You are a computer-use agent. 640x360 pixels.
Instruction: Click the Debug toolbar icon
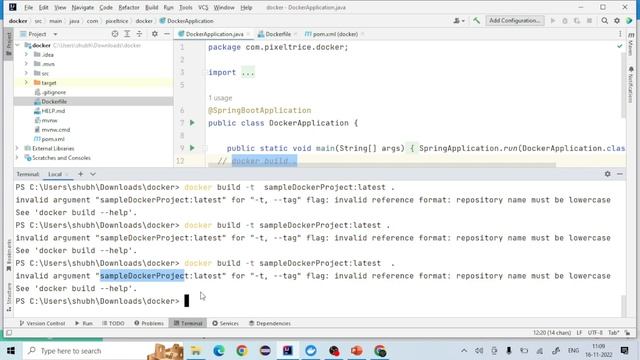(565, 20)
